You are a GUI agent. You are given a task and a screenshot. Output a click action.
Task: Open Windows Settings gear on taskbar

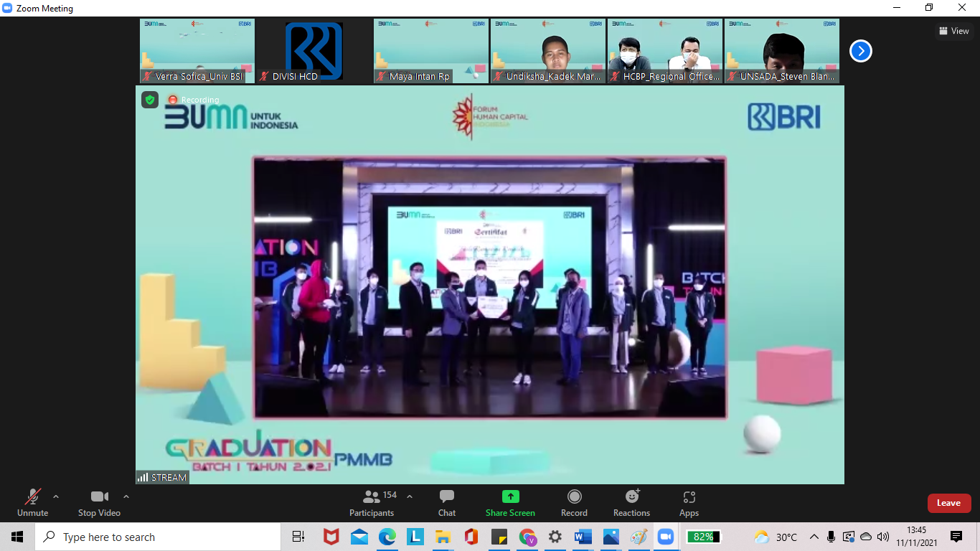click(x=555, y=537)
